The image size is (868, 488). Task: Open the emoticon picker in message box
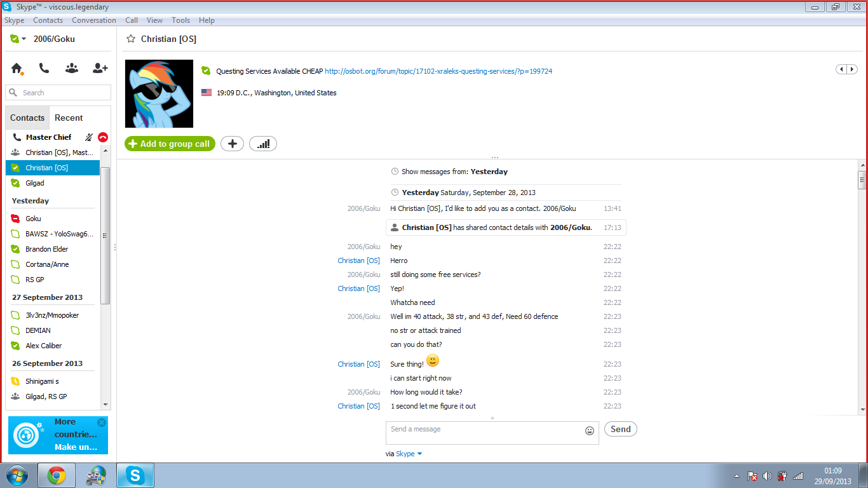(590, 431)
